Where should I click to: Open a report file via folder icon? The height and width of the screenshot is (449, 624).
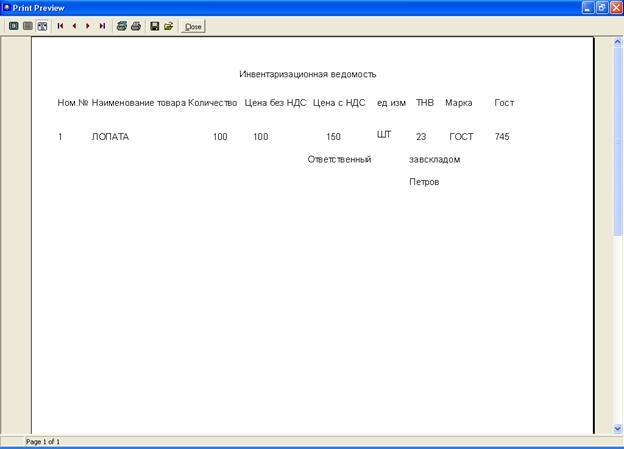(x=169, y=26)
